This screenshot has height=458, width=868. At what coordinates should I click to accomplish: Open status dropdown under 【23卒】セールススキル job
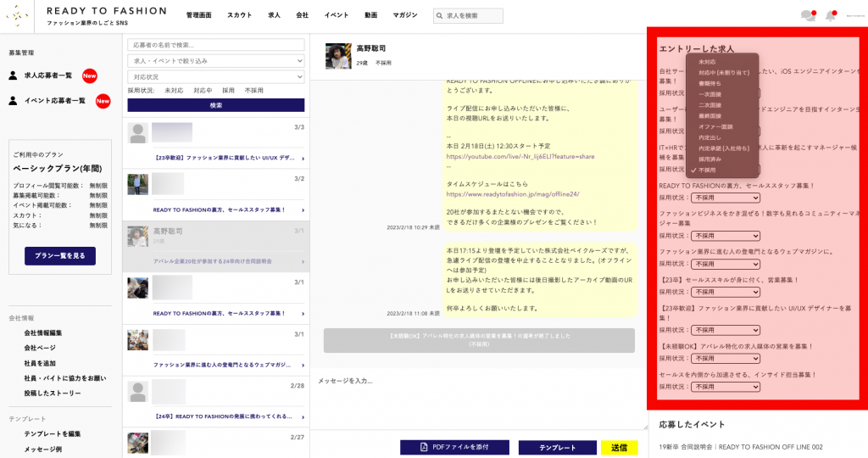726,292
